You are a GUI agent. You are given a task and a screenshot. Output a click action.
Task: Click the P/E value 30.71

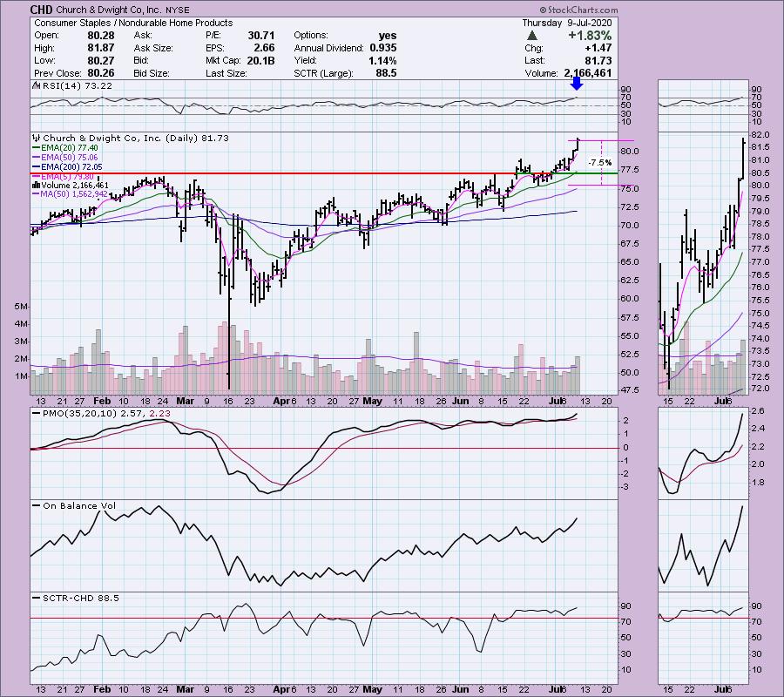click(261, 36)
